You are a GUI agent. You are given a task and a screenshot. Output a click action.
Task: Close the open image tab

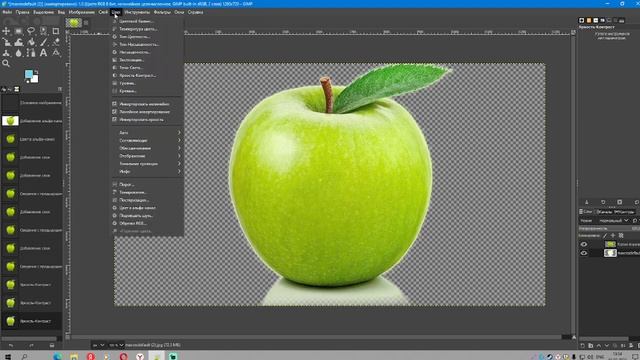pos(86,23)
